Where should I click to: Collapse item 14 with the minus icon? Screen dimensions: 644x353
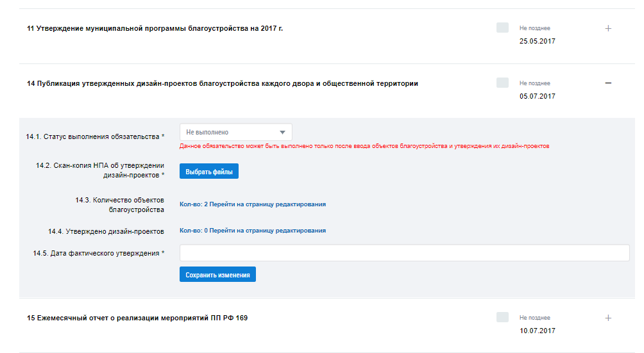[608, 83]
